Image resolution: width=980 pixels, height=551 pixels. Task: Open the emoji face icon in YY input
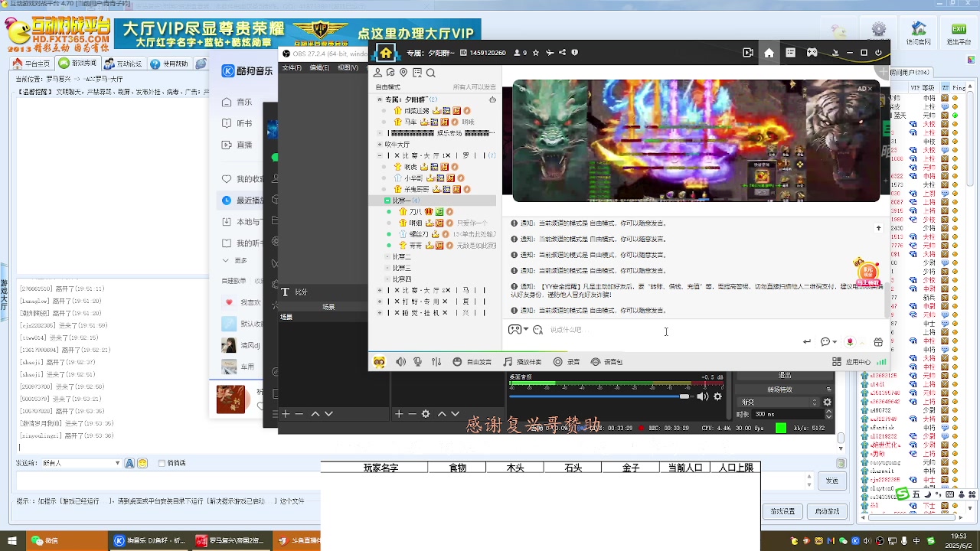point(538,330)
